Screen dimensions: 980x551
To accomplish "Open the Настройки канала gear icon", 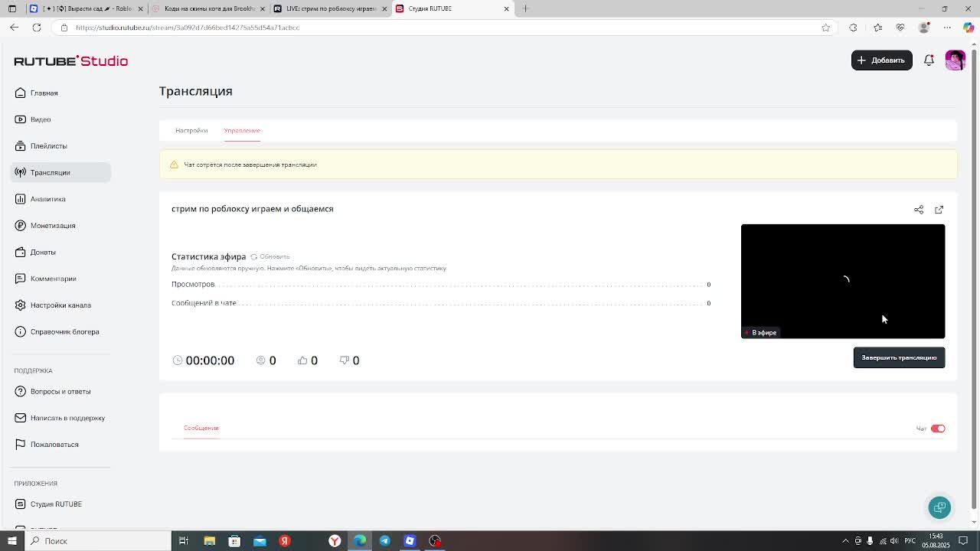I will (x=21, y=305).
